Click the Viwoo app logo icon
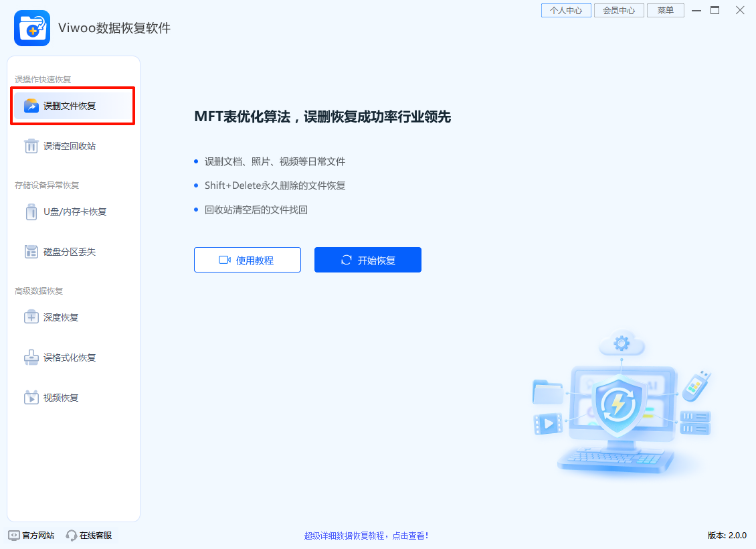This screenshot has width=756, height=549. pos(31,29)
